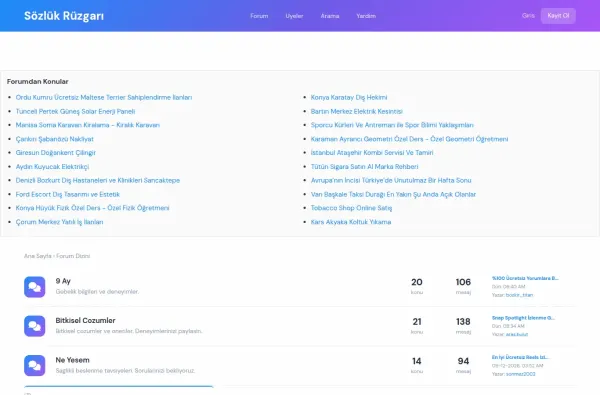Open Avrupa'nın İncisi Türkiye'de Unutulmaz topic
This screenshot has height=395, width=600.
point(391,180)
